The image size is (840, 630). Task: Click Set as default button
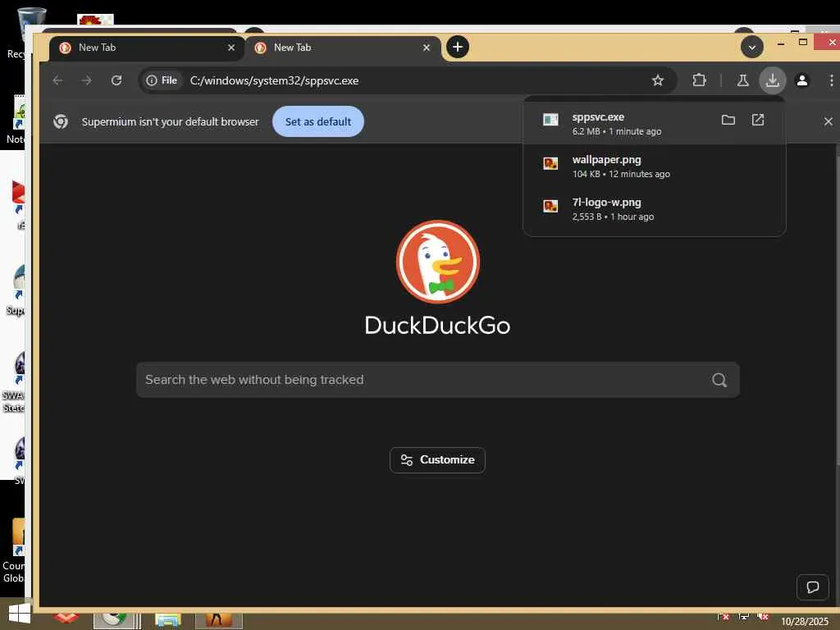click(318, 121)
